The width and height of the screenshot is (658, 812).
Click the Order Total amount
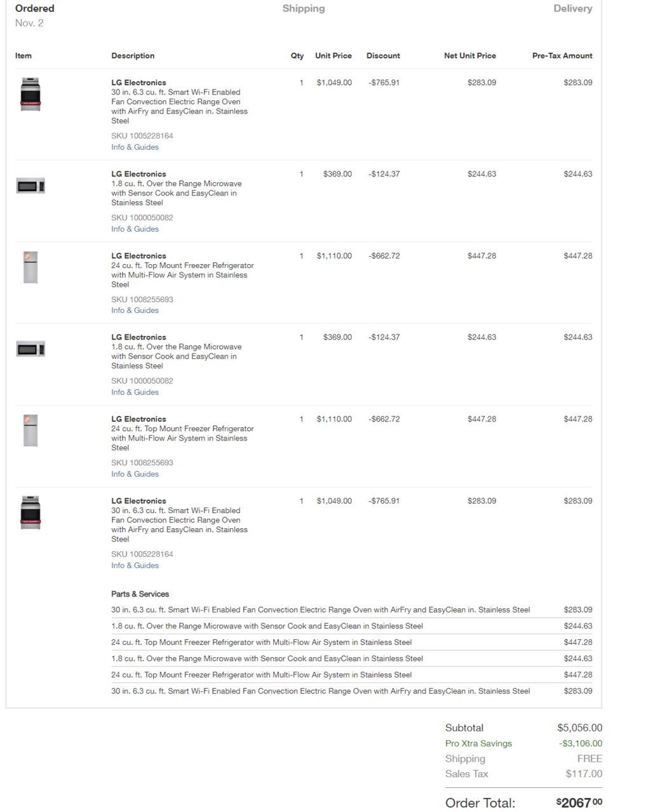[579, 802]
